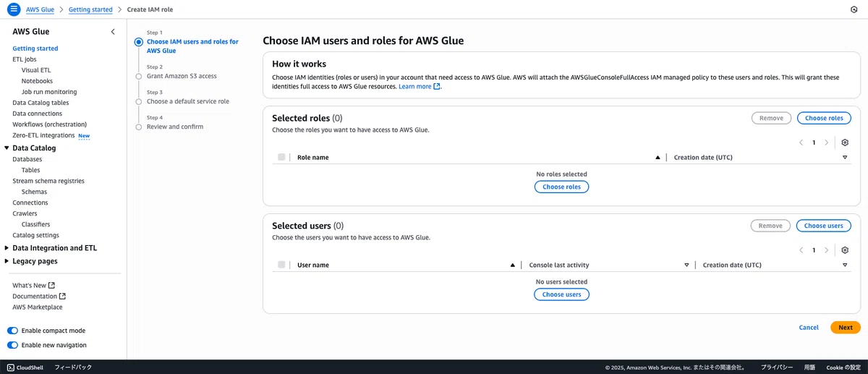
Task: Open フィードバック in the footer
Action: (x=73, y=367)
